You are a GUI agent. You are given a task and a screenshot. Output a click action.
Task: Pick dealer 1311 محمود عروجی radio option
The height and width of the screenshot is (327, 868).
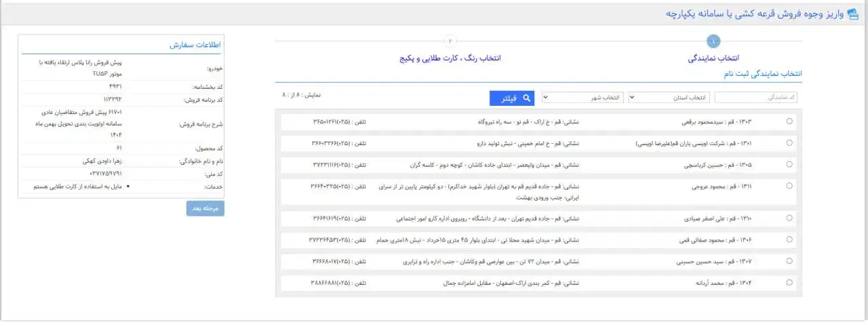(789, 186)
